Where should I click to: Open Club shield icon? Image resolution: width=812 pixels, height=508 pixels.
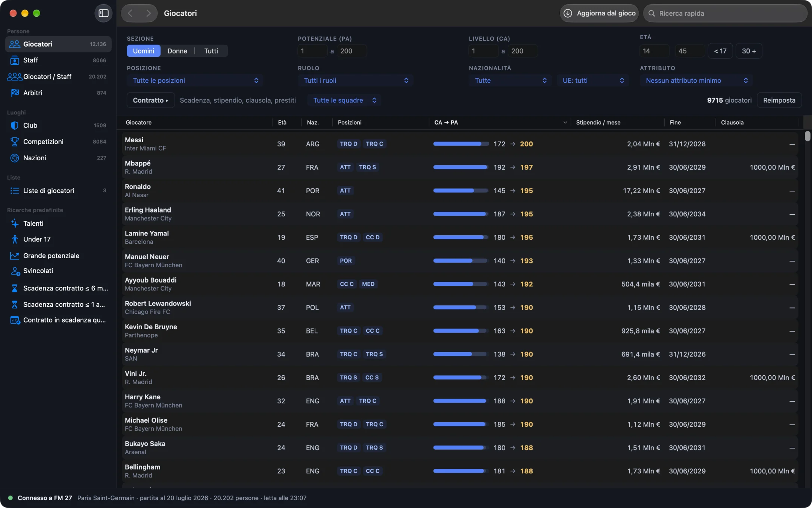pos(15,125)
